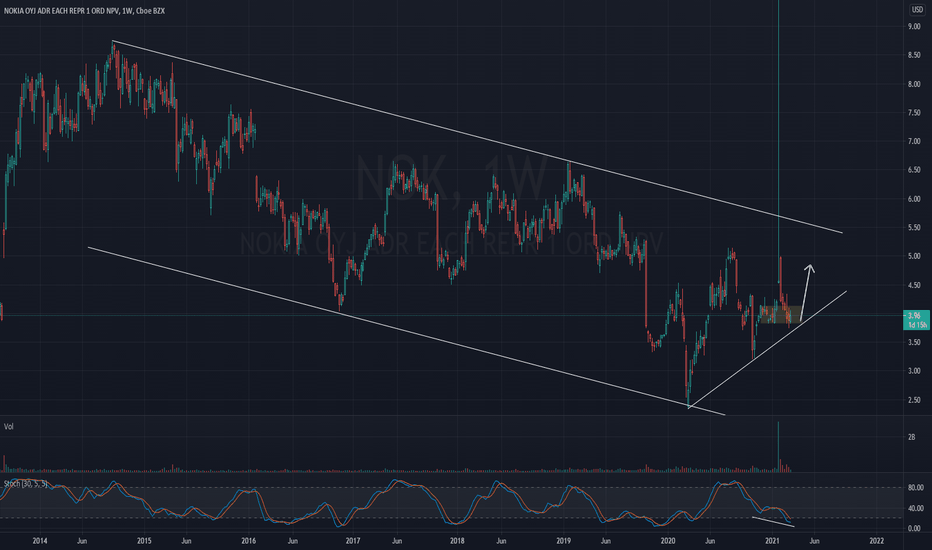
Task: Select the 3.96 current price label
Action: [914, 315]
